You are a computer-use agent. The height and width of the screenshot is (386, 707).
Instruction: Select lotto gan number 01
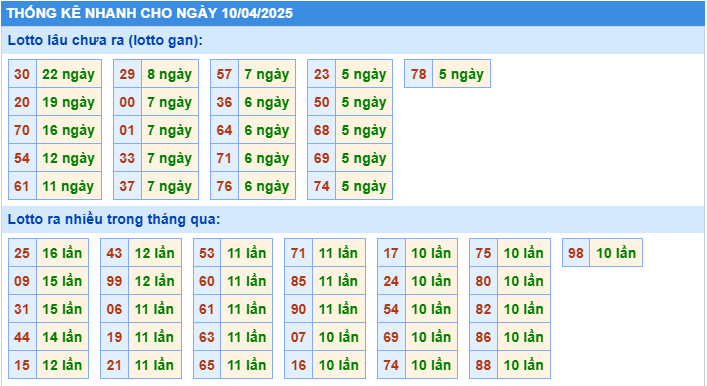tap(127, 130)
